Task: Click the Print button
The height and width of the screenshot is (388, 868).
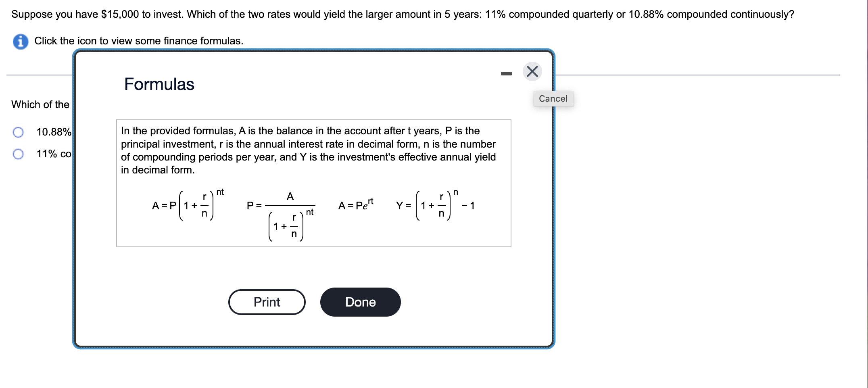Action: pyautogui.click(x=267, y=302)
